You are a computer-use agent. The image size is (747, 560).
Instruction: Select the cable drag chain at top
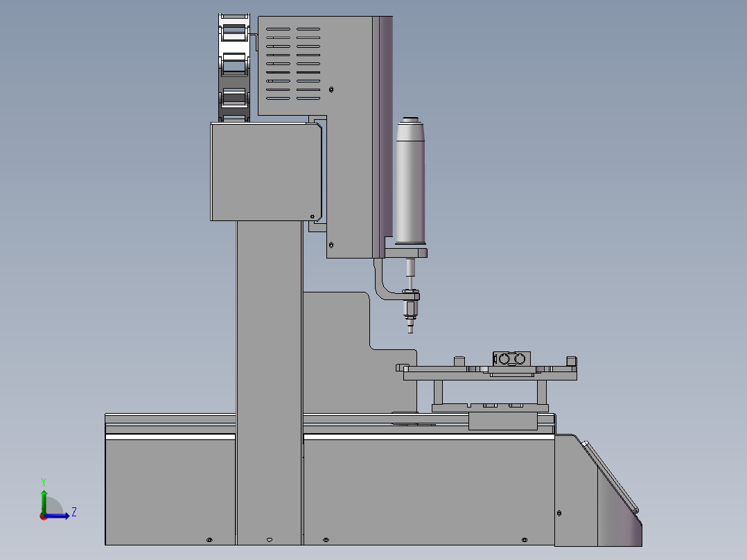[234, 68]
